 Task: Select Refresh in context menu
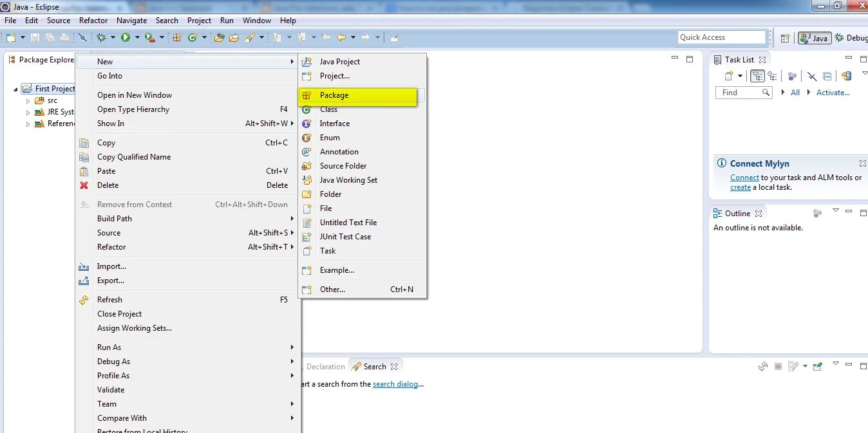coord(187,300)
